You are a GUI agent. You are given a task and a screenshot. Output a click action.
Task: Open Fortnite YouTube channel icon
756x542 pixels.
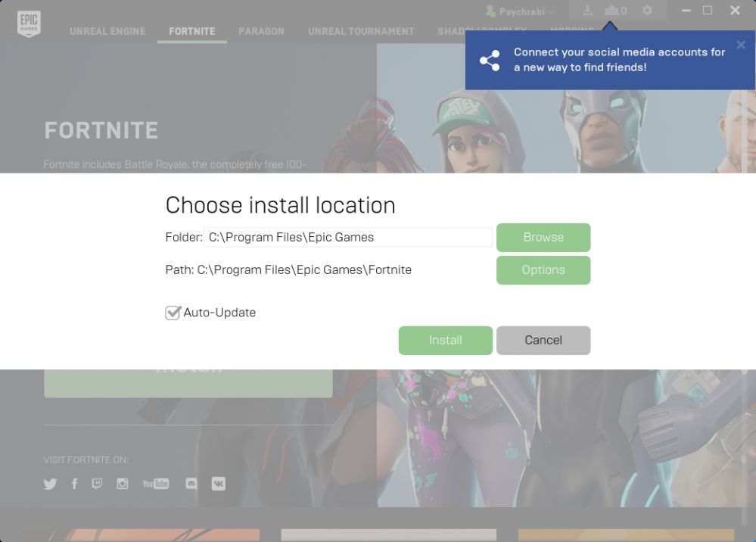click(x=156, y=484)
